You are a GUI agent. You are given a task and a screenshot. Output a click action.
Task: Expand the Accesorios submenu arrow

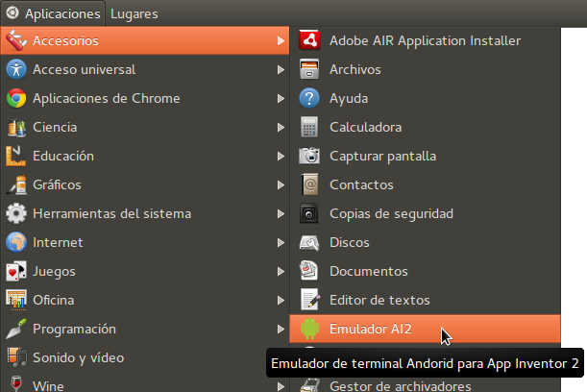point(281,40)
